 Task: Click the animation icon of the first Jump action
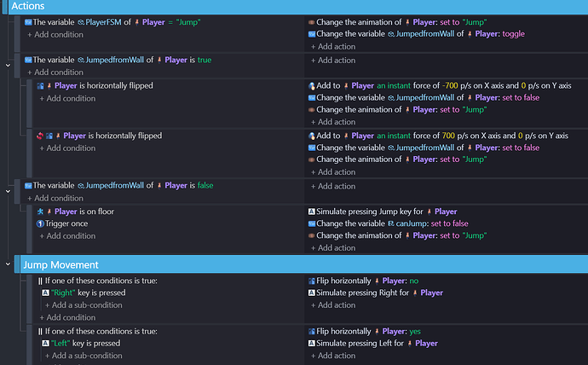coord(311,22)
